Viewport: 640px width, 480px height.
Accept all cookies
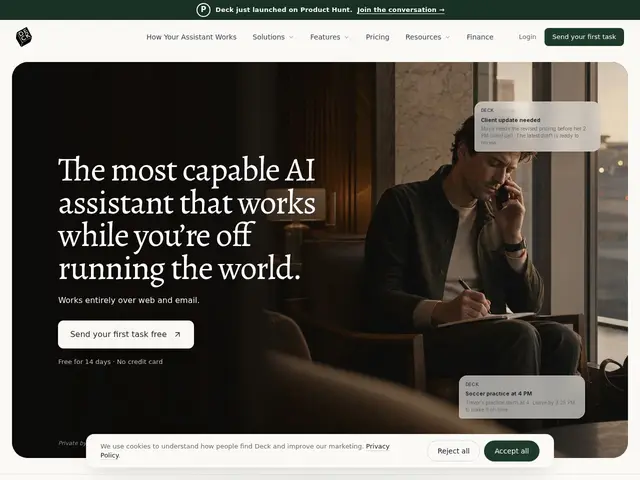[511, 451]
